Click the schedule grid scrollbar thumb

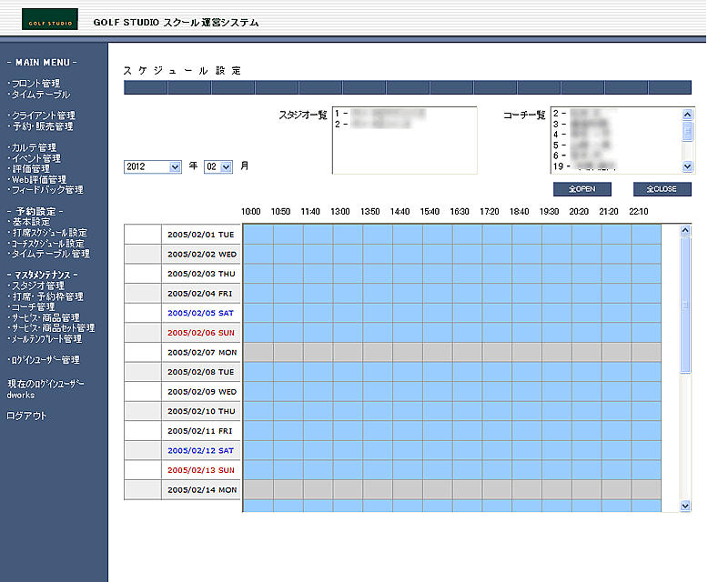(x=685, y=305)
